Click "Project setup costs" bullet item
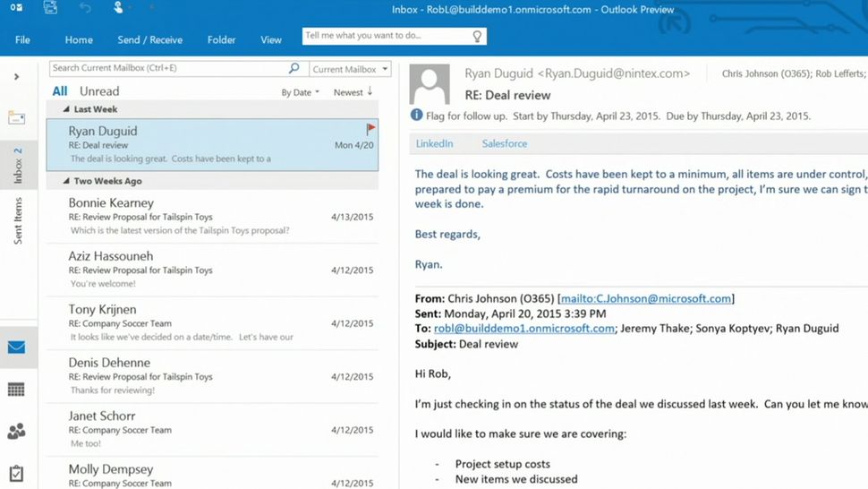Screen dimensions: 868x489 (x=503, y=464)
